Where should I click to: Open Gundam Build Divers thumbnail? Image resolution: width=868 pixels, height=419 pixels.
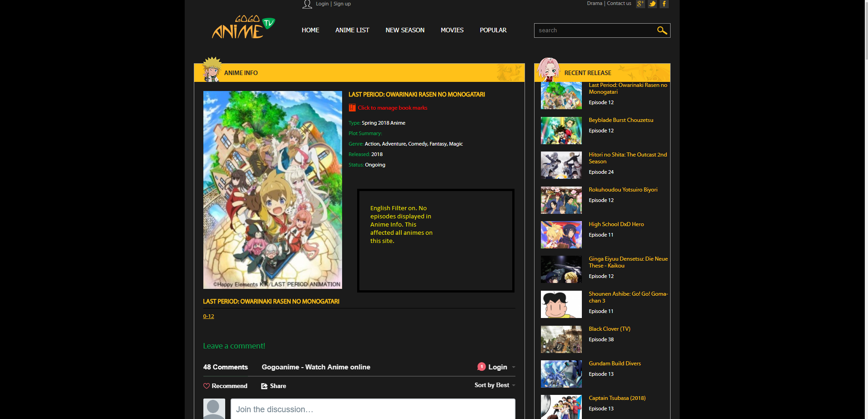coord(561,374)
